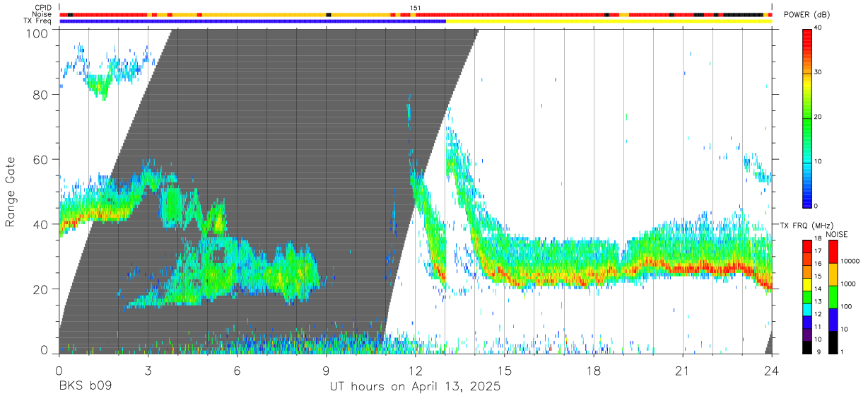Click x-axis tick label '3'
This screenshot has width=868, height=401.
pos(148,371)
